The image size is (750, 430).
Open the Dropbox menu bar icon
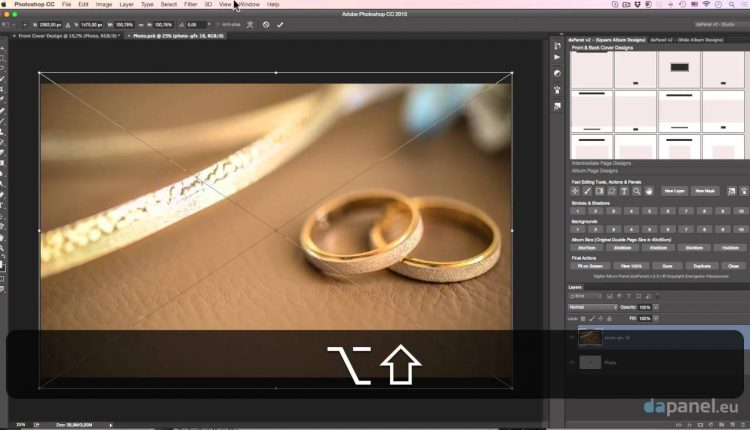tap(637, 4)
